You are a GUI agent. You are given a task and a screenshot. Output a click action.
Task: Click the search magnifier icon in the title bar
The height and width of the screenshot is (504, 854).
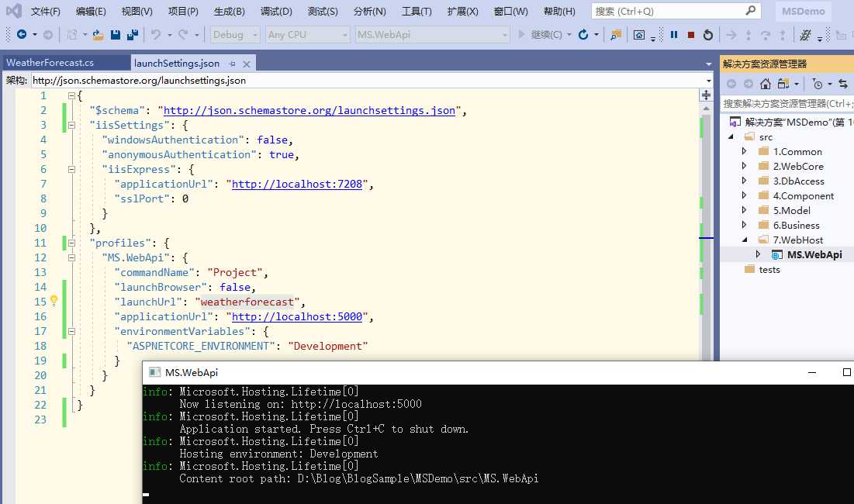(751, 10)
